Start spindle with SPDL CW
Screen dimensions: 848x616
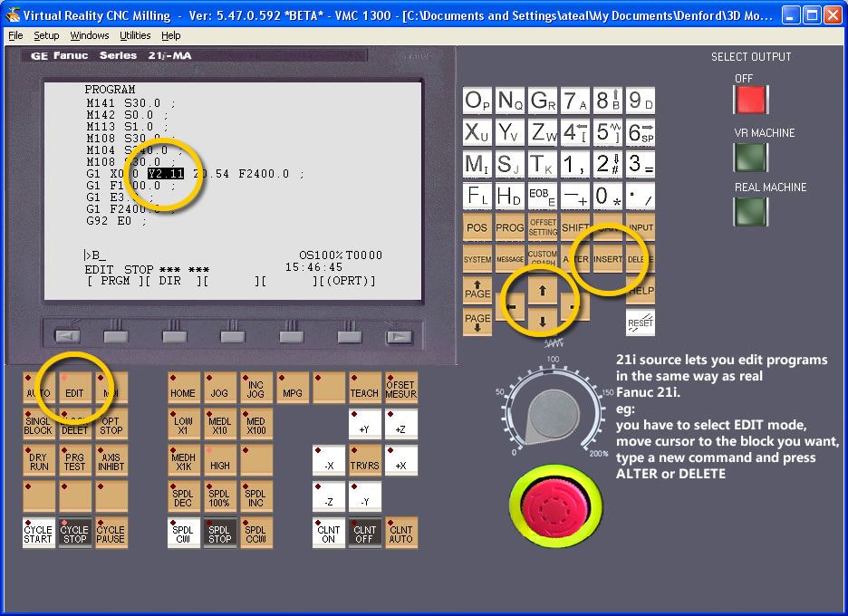[183, 533]
